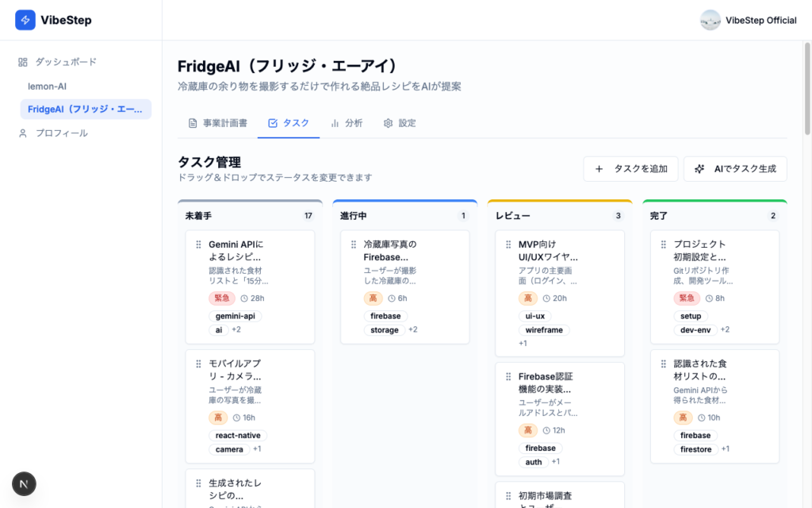Click the drag handle on Firebase認証 task card
Screen dimensions: 812x508
508,376
